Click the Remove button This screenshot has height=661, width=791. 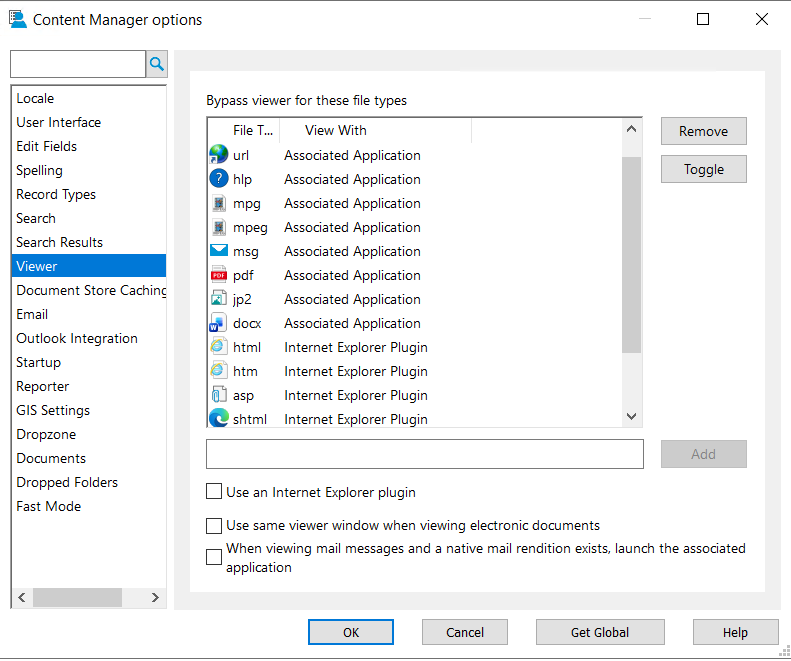(x=703, y=131)
